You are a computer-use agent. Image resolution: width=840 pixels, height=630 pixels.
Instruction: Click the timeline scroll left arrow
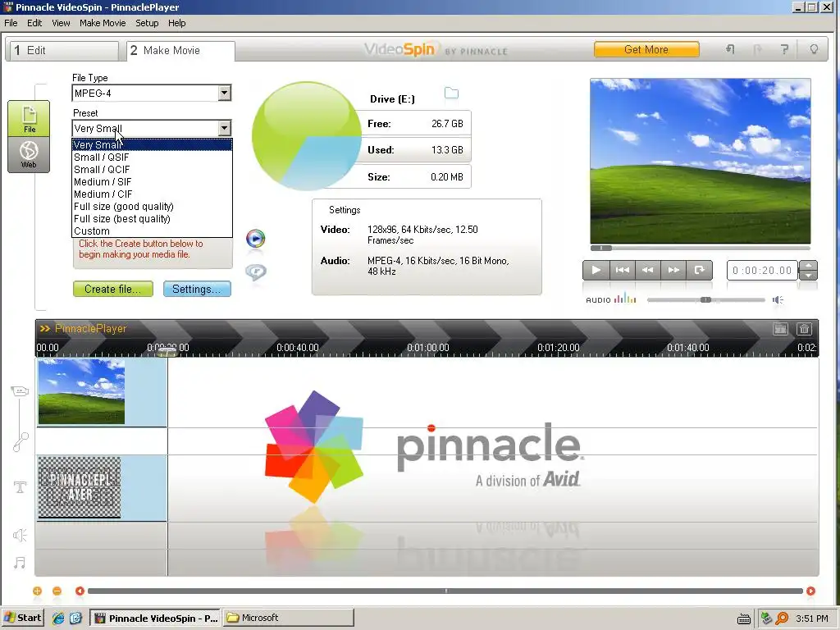[x=80, y=591]
